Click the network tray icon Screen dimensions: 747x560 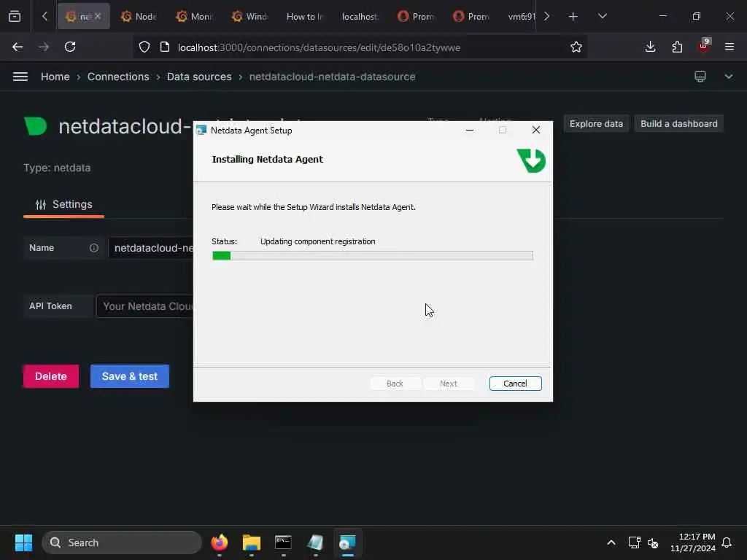pyautogui.click(x=634, y=542)
